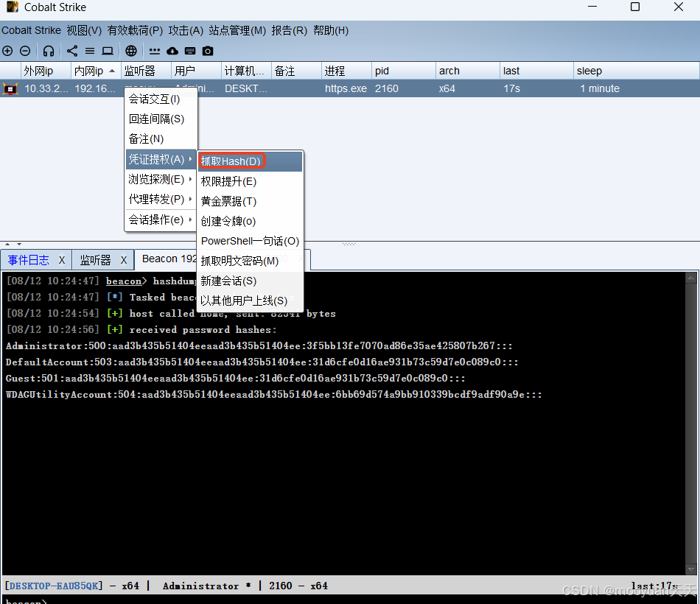Image resolution: width=700 pixels, height=604 pixels.
Task: Sort by 计算机 column header
Action: point(246,71)
